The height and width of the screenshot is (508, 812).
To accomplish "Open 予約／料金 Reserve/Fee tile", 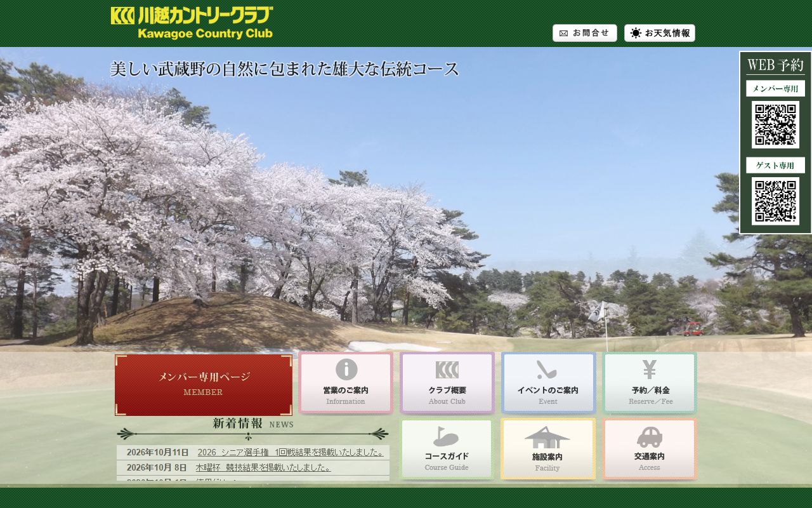I will point(650,383).
